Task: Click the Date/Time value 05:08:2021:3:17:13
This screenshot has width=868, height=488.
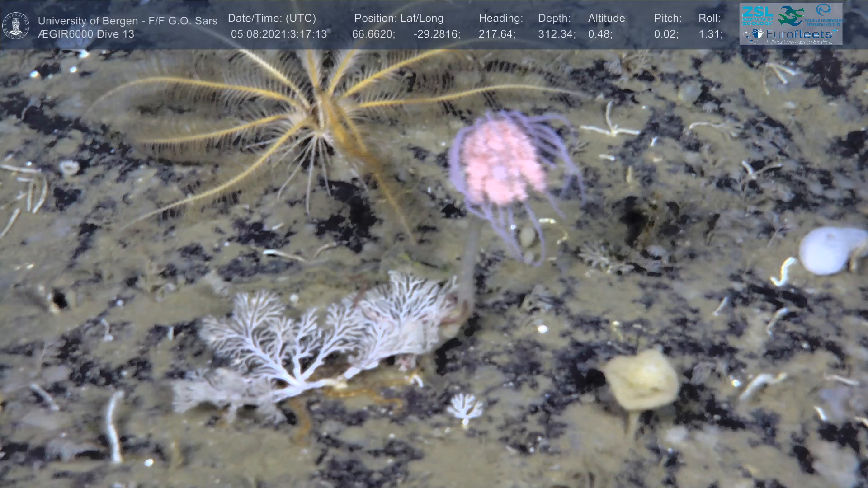Action: point(278,34)
